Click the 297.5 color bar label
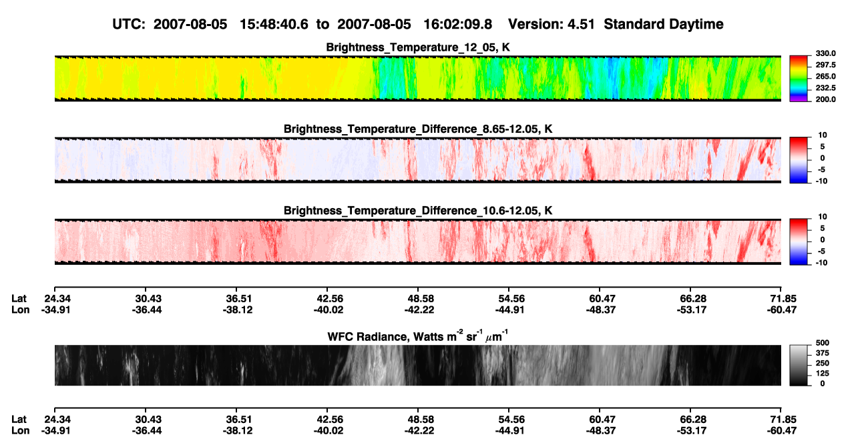 (825, 65)
